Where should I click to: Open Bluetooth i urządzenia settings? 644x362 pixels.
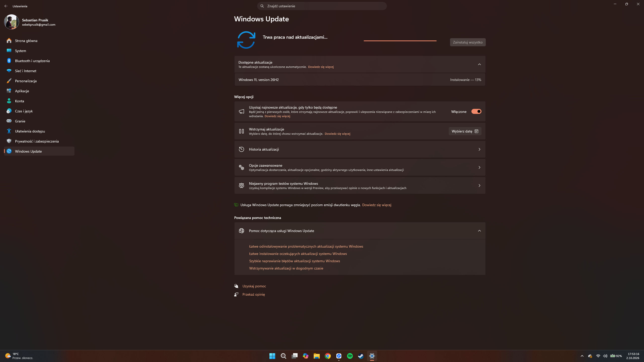[39, 61]
